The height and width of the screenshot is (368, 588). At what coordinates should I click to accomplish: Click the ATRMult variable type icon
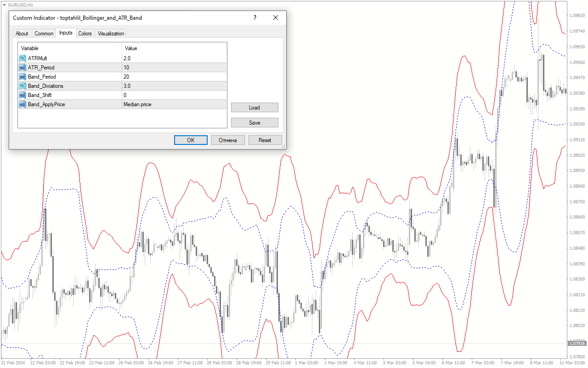22,58
